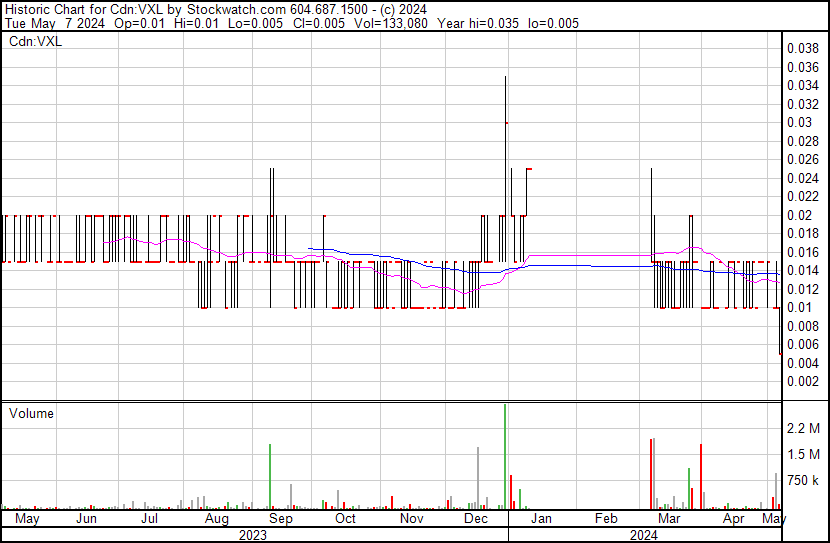Click the 2.2 M volume axis label
The image size is (830, 543).
click(x=803, y=429)
